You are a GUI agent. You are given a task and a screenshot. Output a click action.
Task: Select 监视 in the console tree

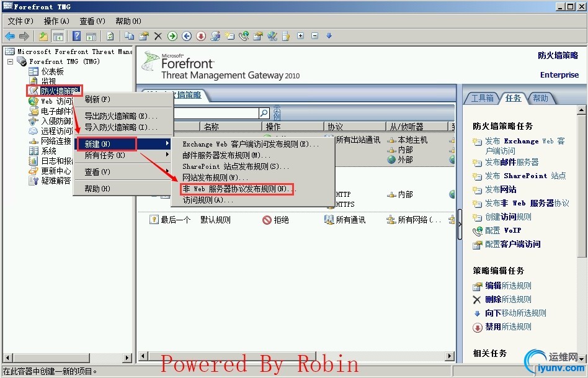coord(48,81)
